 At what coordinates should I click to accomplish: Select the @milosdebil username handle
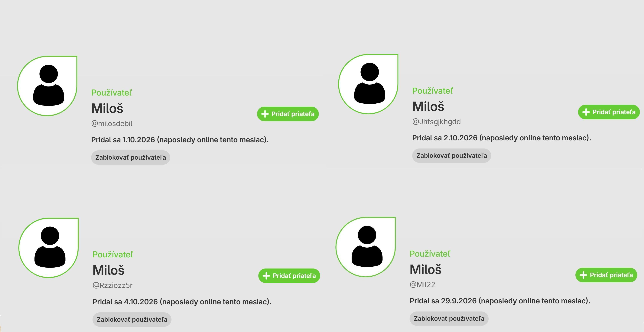[112, 123]
